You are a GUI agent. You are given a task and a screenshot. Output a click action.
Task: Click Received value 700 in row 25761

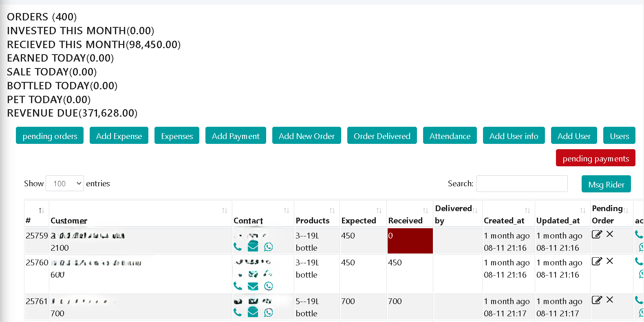pyautogui.click(x=395, y=301)
